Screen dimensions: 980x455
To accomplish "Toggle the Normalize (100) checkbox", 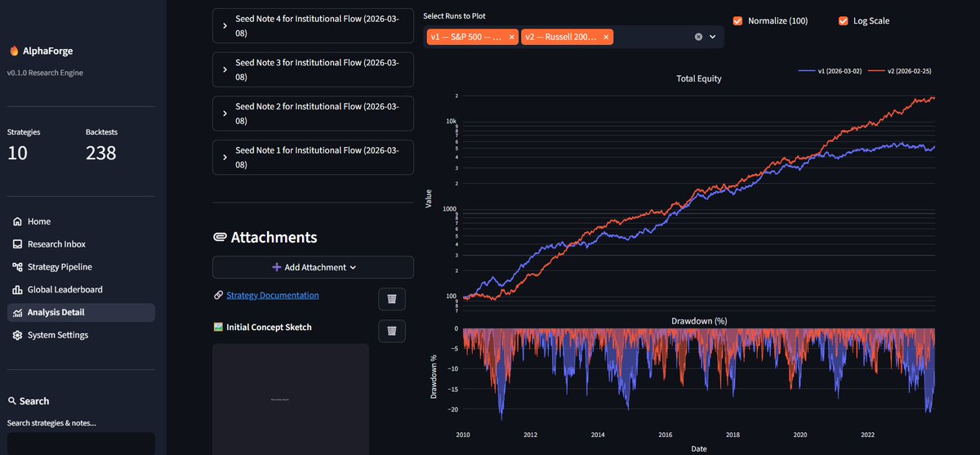I will point(737,20).
